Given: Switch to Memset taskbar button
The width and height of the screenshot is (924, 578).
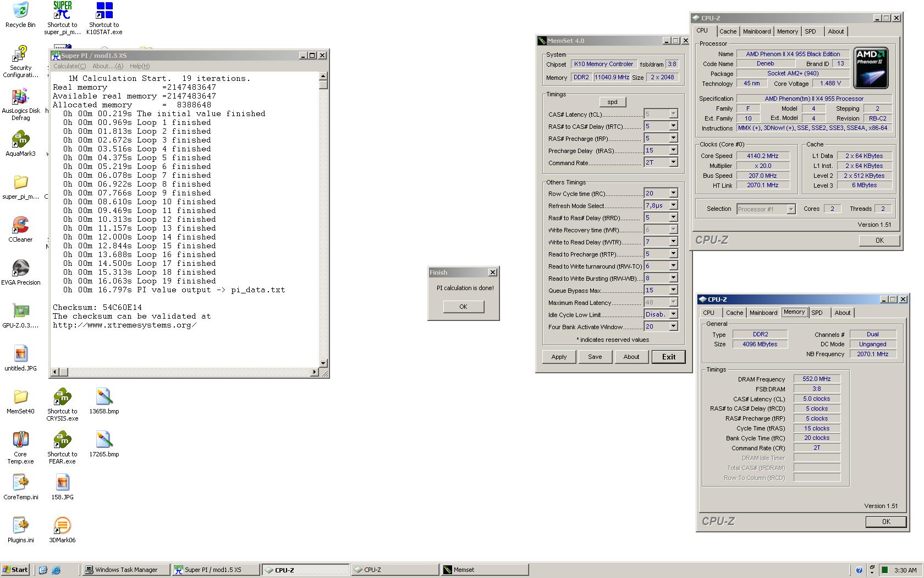Looking at the screenshot, I should pos(485,570).
